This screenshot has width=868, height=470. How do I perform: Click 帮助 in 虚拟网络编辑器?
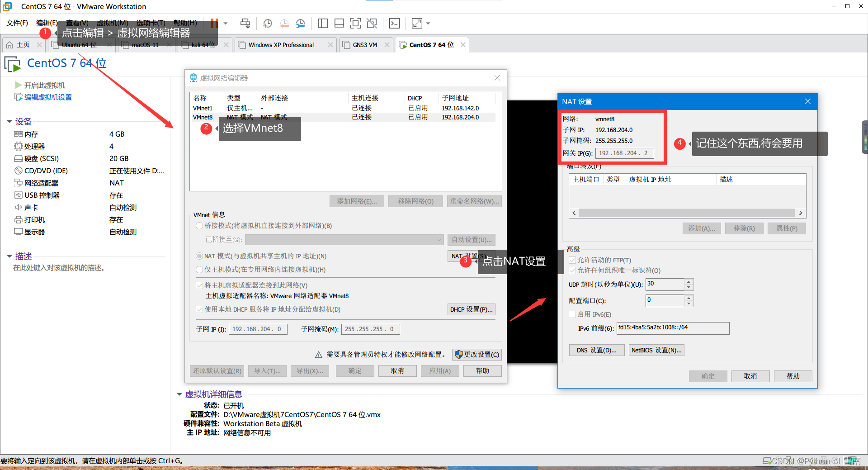[x=482, y=371]
